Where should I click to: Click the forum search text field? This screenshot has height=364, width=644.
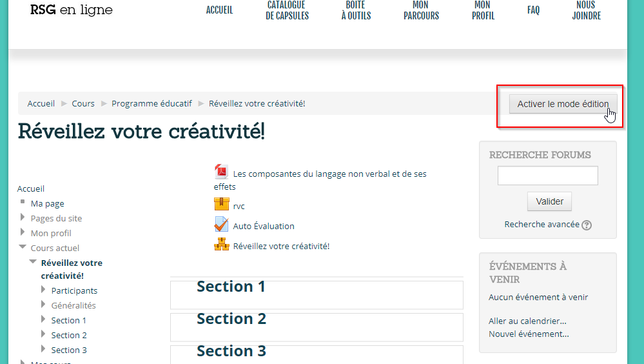(547, 176)
